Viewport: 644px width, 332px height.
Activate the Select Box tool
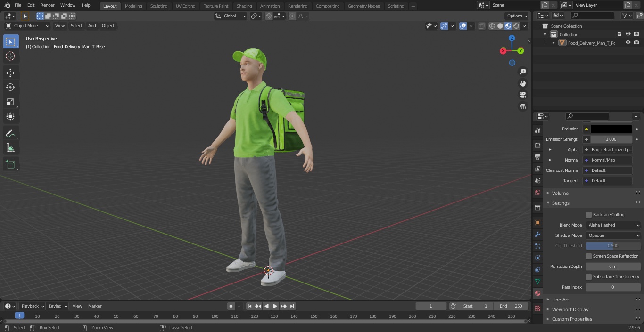tap(10, 41)
